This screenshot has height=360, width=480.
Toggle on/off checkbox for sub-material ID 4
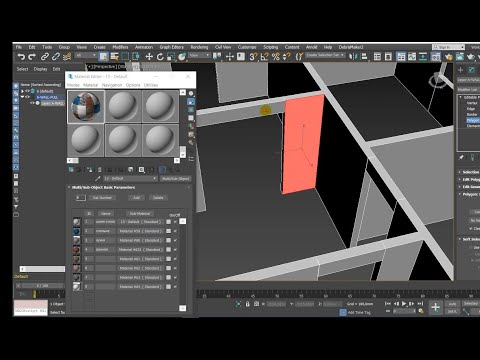[175, 249]
